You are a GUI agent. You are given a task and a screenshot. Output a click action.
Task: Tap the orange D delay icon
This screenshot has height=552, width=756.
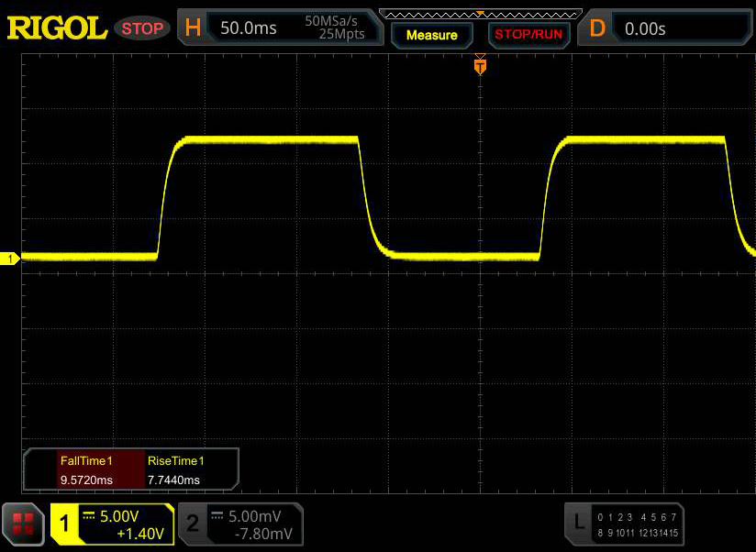[597, 28]
